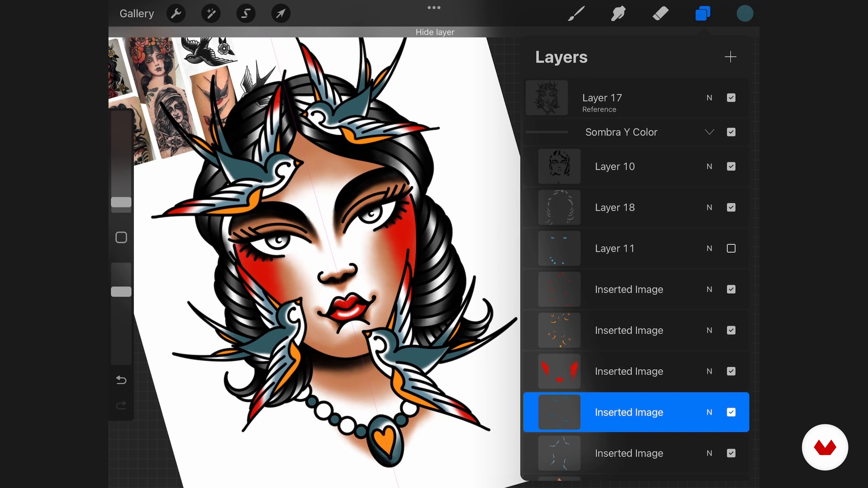
Task: Select red cheeks and lips layer thumbnail
Action: 559,371
